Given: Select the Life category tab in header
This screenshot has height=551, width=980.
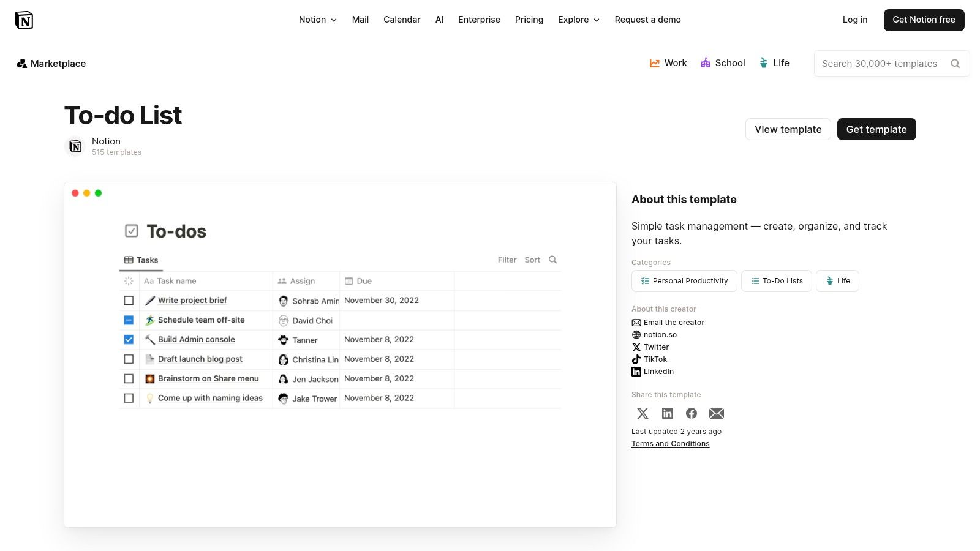Looking at the screenshot, I should pos(774,63).
